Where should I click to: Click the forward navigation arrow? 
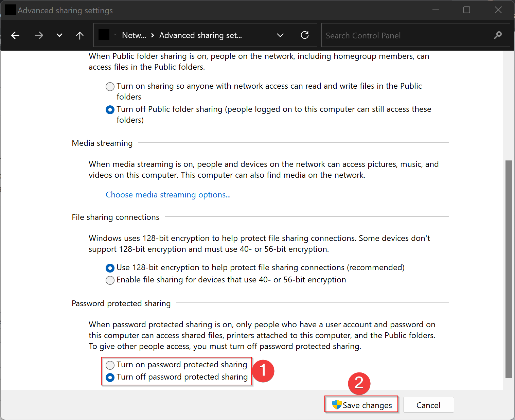coord(39,35)
